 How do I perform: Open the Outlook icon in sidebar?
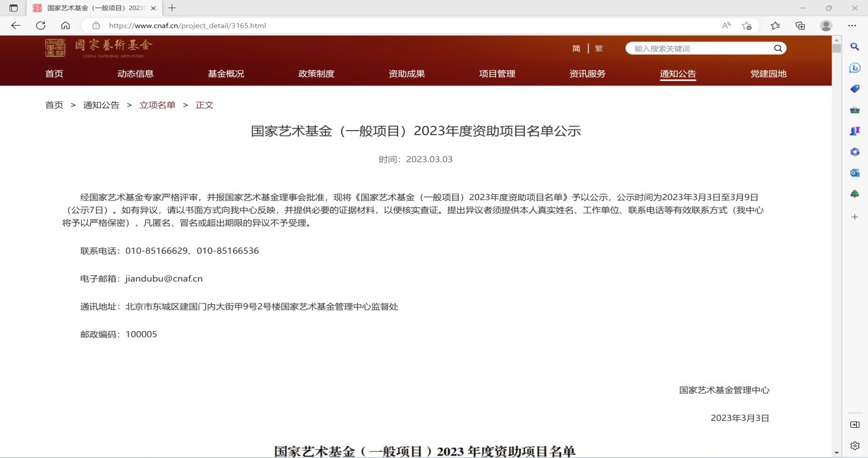tap(855, 173)
